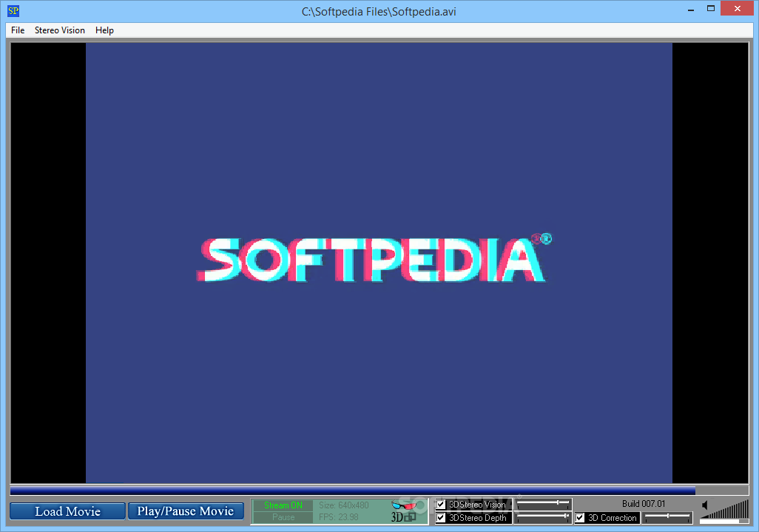Image resolution: width=759 pixels, height=532 pixels.
Task: Click the SP application icon in title bar
Action: [x=13, y=10]
